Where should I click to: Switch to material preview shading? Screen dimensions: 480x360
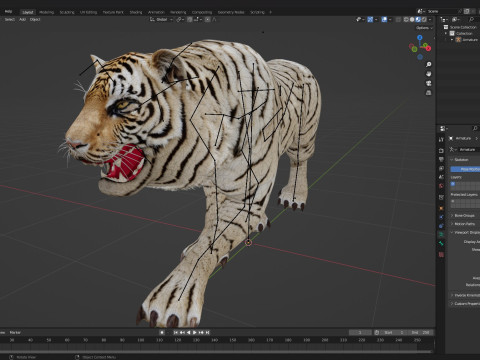[418, 20]
